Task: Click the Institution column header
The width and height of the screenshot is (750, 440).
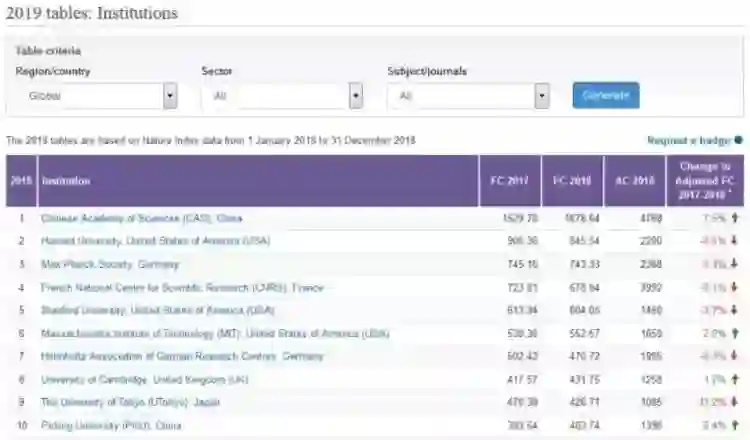Action: (258, 181)
